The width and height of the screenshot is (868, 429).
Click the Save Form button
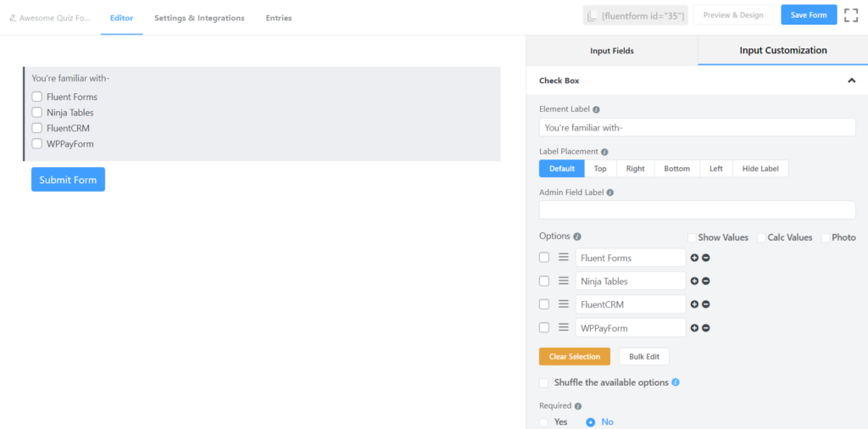pyautogui.click(x=809, y=15)
